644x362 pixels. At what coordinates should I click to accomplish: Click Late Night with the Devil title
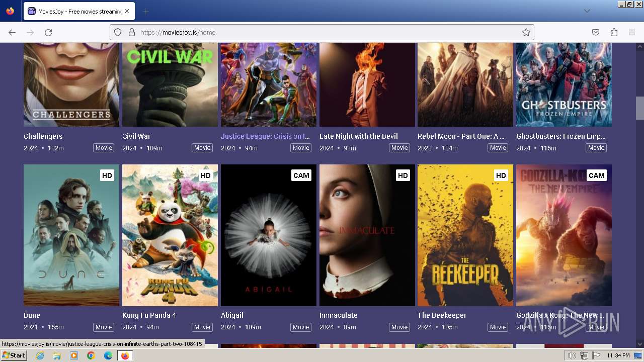point(359,136)
